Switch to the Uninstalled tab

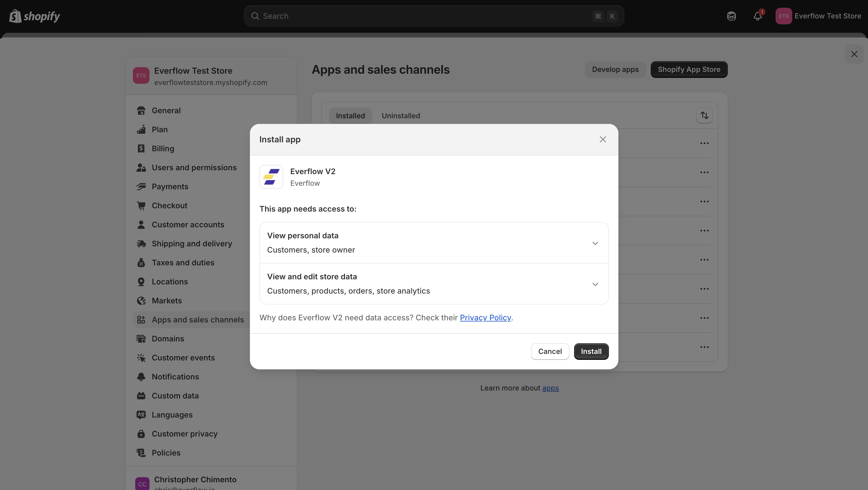(x=401, y=116)
